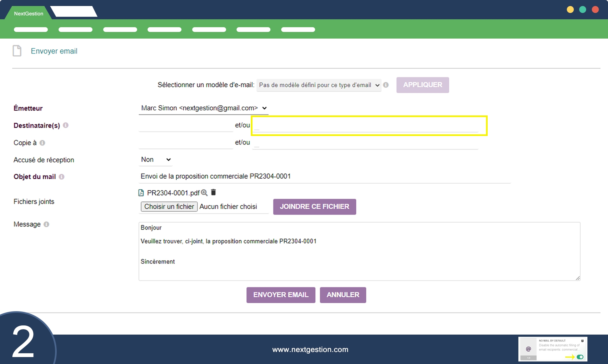Click the PDF magnifier preview icon
The image size is (608, 364).
(x=204, y=193)
